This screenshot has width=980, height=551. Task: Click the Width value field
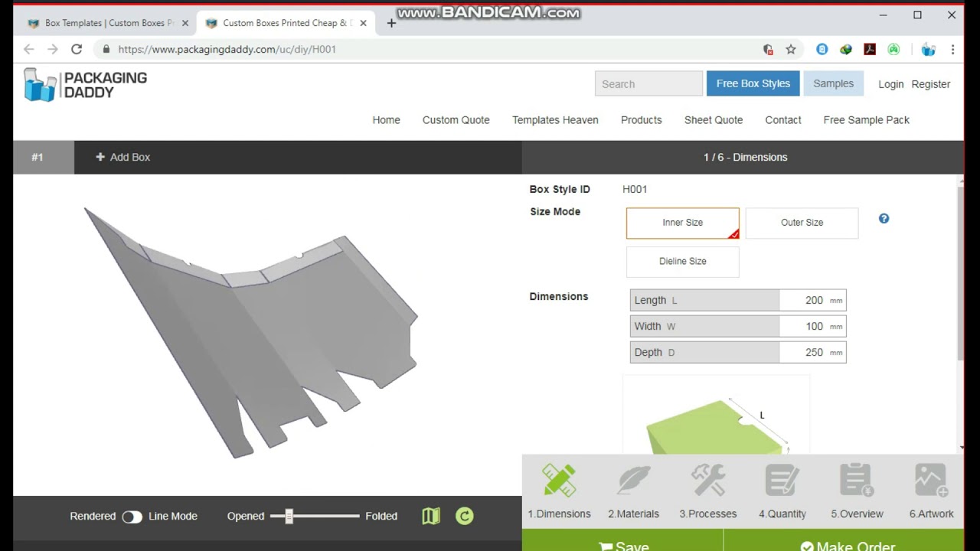[x=812, y=327]
